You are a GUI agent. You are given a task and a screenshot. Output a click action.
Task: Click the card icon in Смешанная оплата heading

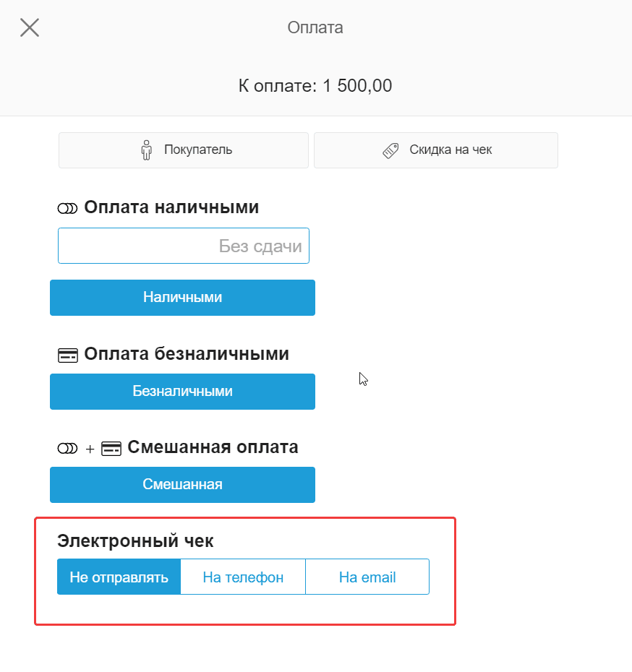click(112, 447)
